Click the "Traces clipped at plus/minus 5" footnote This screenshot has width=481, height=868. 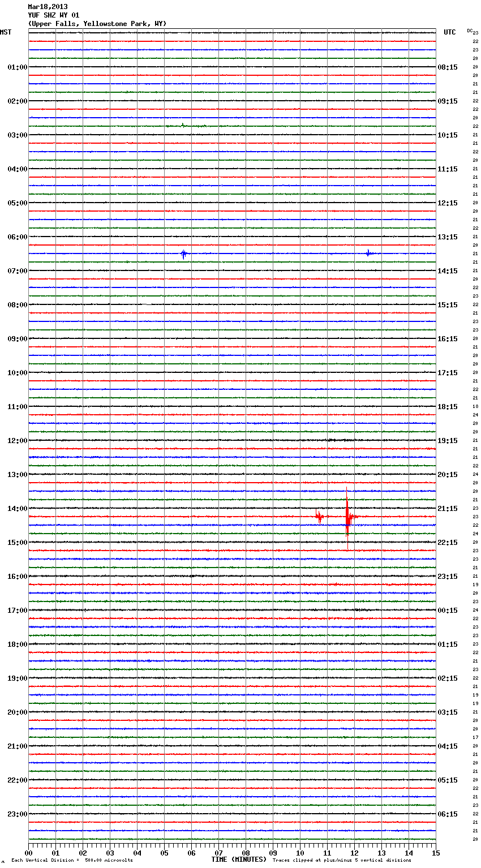pos(342,861)
